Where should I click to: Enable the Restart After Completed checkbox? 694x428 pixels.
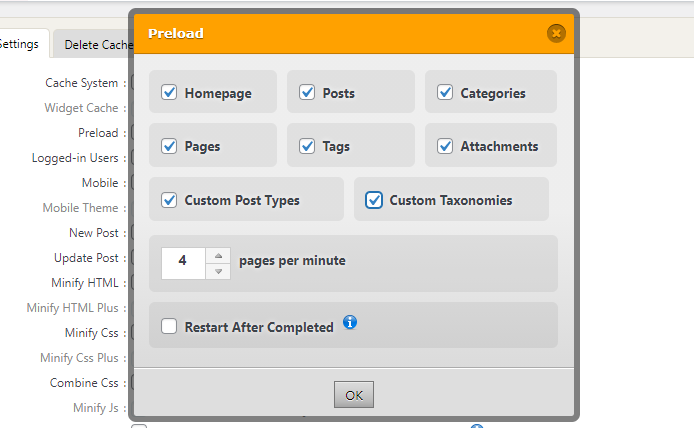point(169,327)
